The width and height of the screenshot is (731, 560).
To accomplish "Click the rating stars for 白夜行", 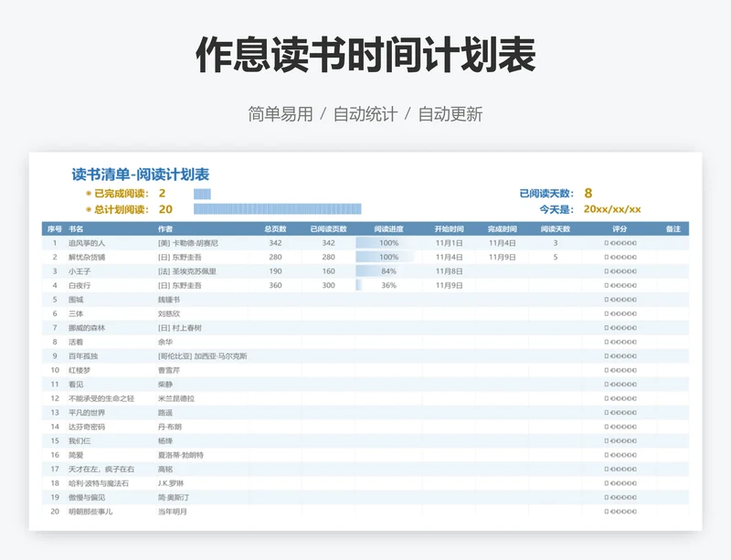I will click(620, 286).
